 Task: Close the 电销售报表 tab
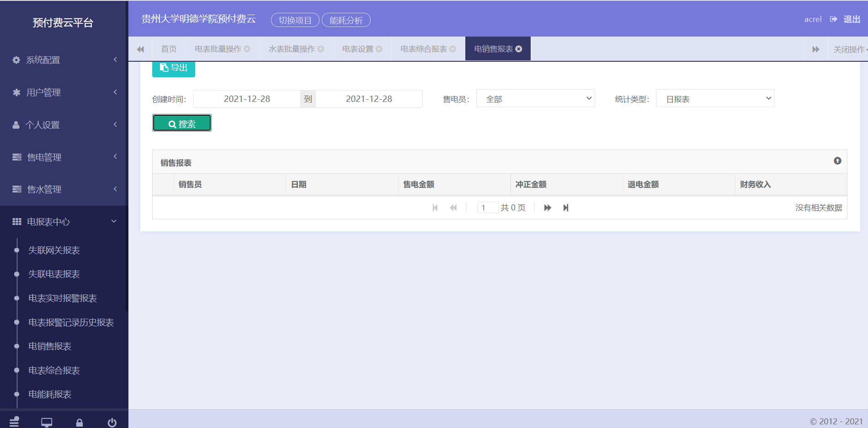pos(519,49)
